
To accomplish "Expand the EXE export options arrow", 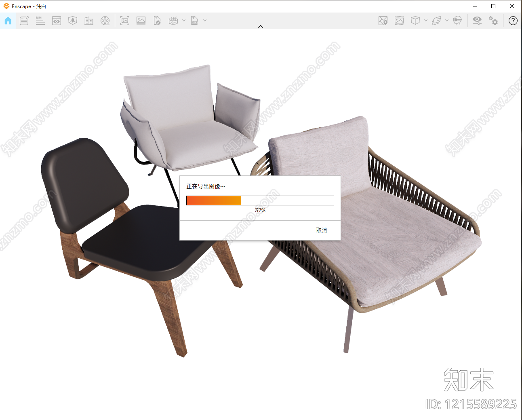I will pyautogui.click(x=205, y=20).
